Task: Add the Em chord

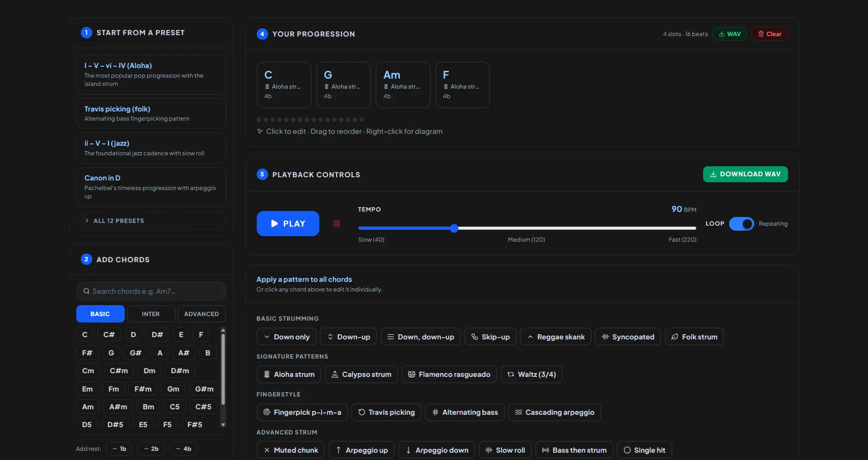Action: point(87,389)
